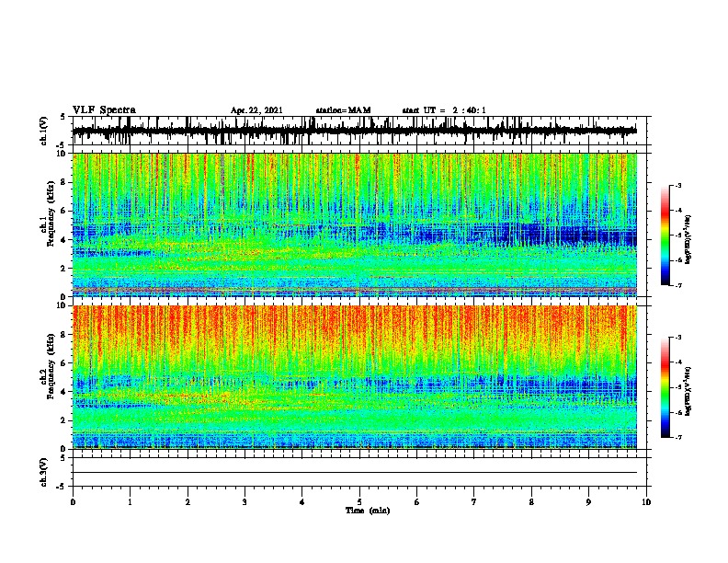Click the ch.1 waveform trace panel
The image size is (728, 563).
point(358,131)
